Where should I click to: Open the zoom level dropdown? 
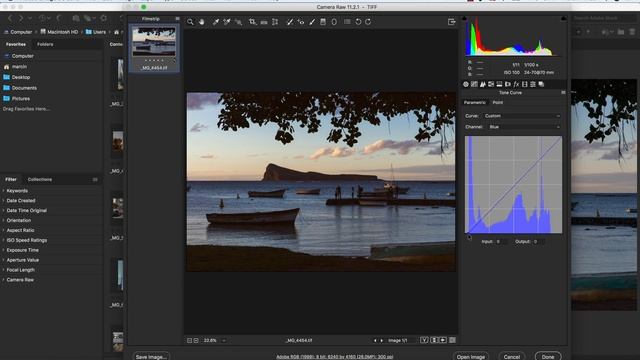pos(224,340)
